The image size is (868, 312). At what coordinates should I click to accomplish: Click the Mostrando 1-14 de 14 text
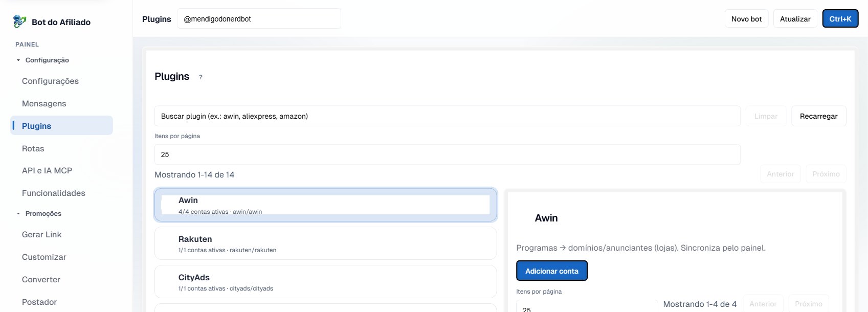click(x=194, y=174)
